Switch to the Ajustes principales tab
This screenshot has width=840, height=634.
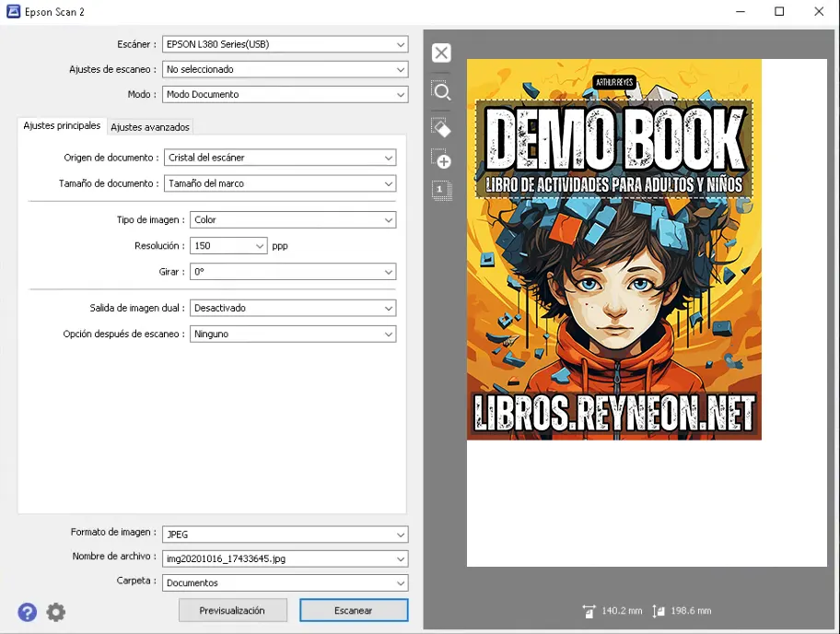point(62,126)
